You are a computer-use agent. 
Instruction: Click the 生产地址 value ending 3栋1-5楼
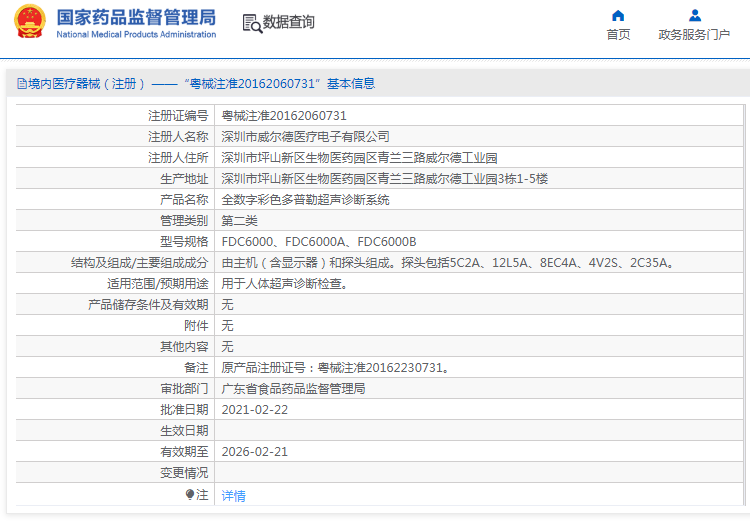click(x=385, y=179)
